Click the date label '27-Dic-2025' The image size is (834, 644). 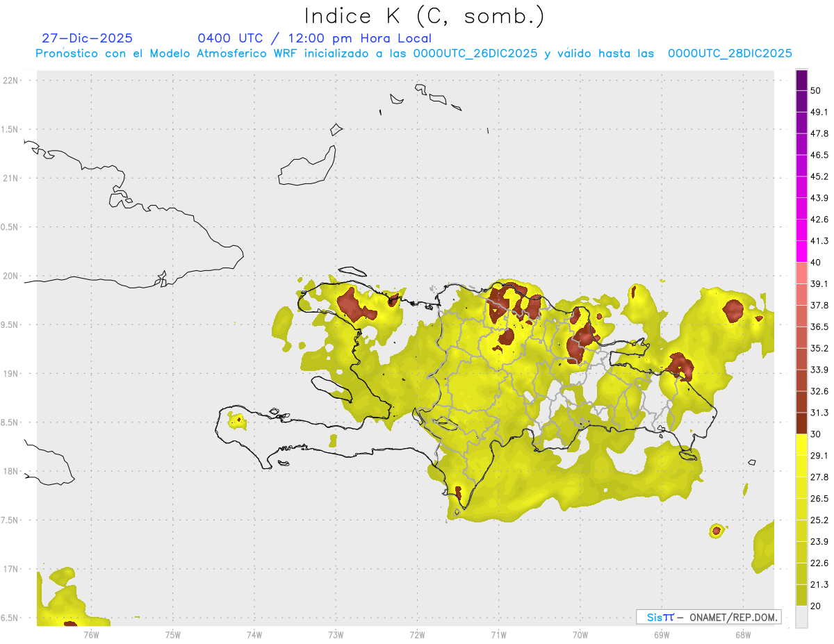tap(87, 38)
